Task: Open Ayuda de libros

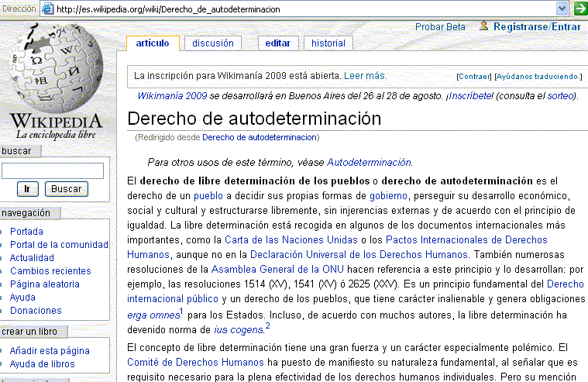Action: point(42,364)
